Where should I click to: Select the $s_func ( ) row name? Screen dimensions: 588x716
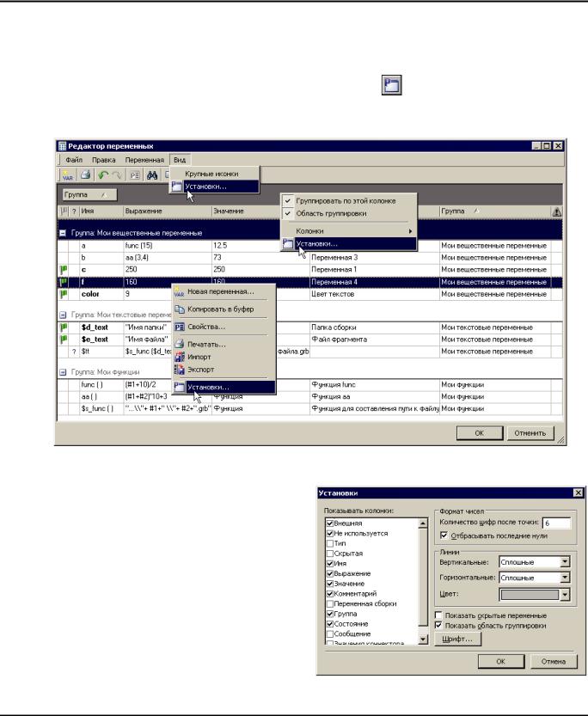(x=97, y=408)
